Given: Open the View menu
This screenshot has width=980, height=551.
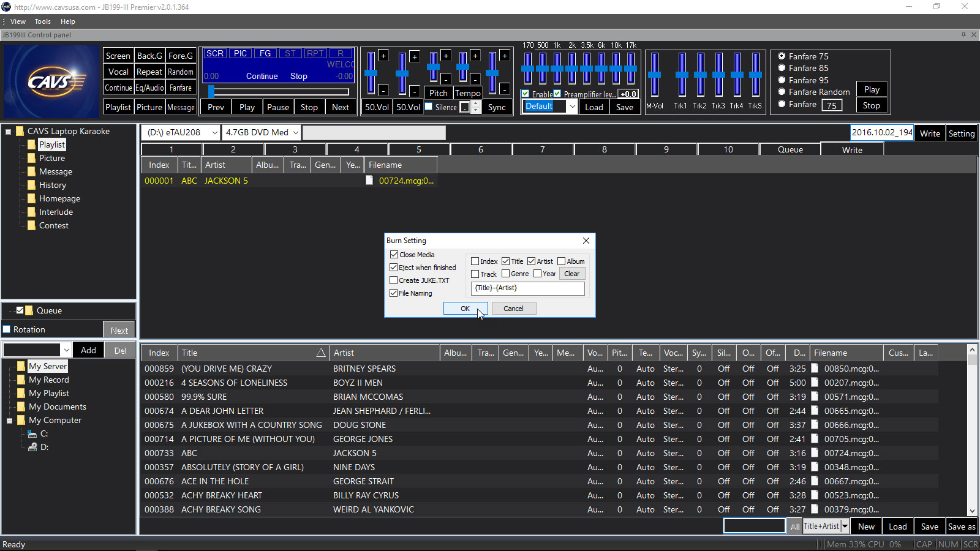Looking at the screenshot, I should click(x=18, y=21).
